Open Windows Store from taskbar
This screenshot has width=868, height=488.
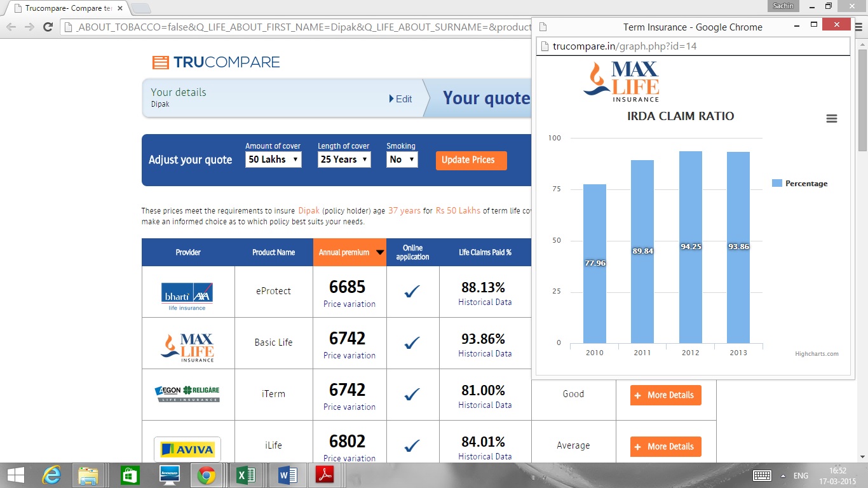[x=130, y=475]
